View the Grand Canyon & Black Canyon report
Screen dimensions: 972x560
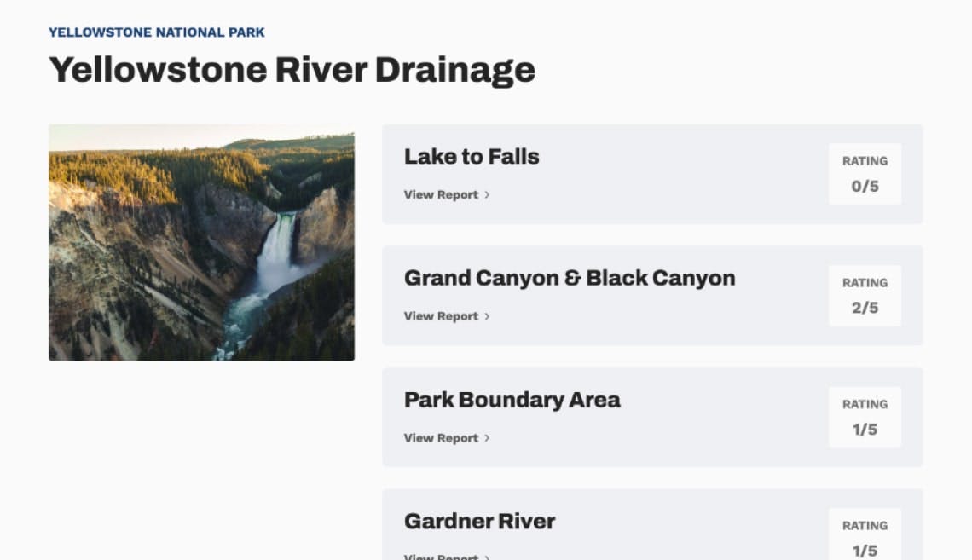pyautogui.click(x=441, y=316)
